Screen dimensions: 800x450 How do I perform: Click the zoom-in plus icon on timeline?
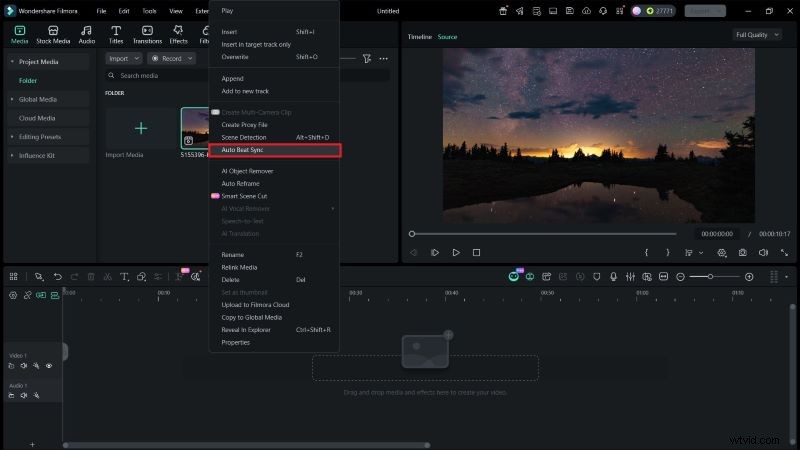coord(748,276)
